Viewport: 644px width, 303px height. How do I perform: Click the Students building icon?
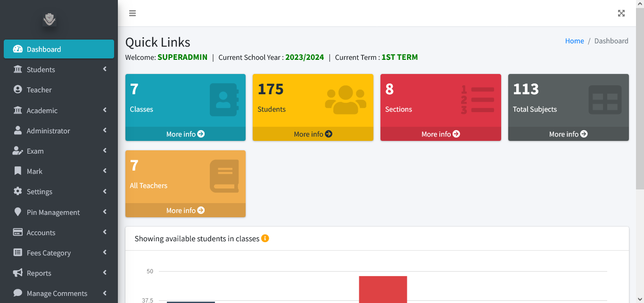coord(18,69)
